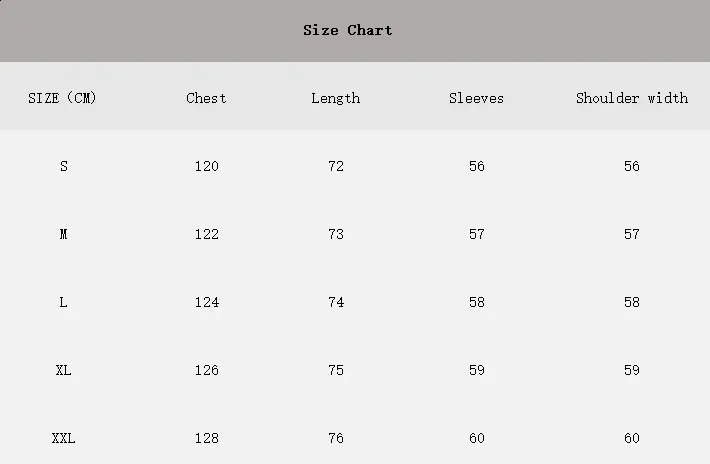Click chest value 128 for size XXL
This screenshot has width=710, height=464.
click(206, 438)
